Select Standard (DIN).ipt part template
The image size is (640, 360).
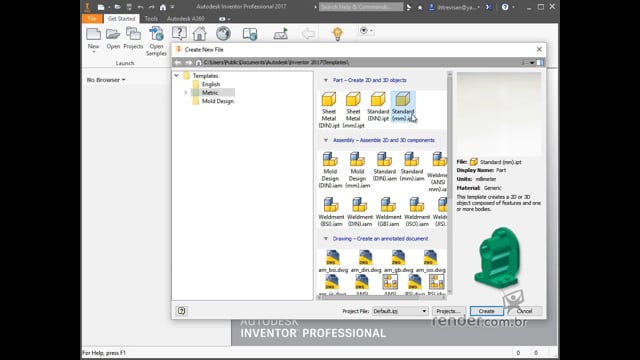coord(378,107)
